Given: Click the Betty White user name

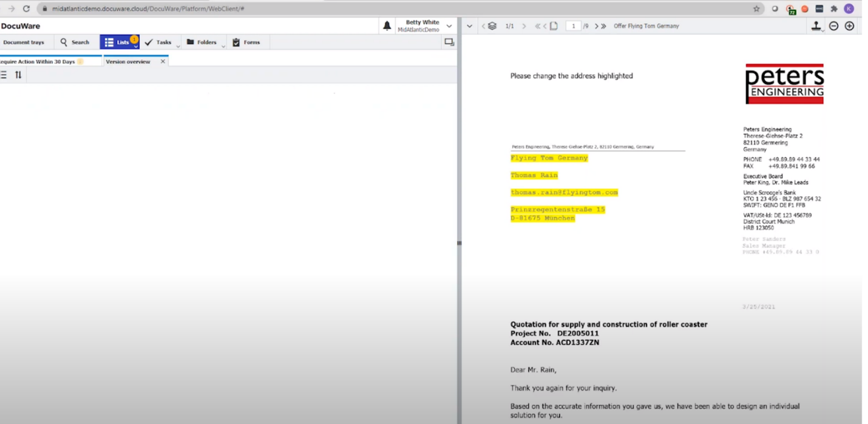Looking at the screenshot, I should (x=422, y=22).
